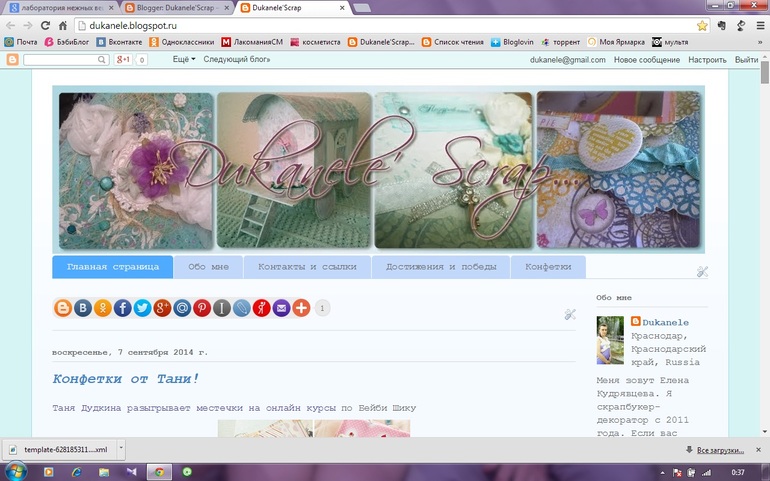This screenshot has width=770, height=481.
Task: Click the VKontakte share icon
Action: tap(82, 308)
